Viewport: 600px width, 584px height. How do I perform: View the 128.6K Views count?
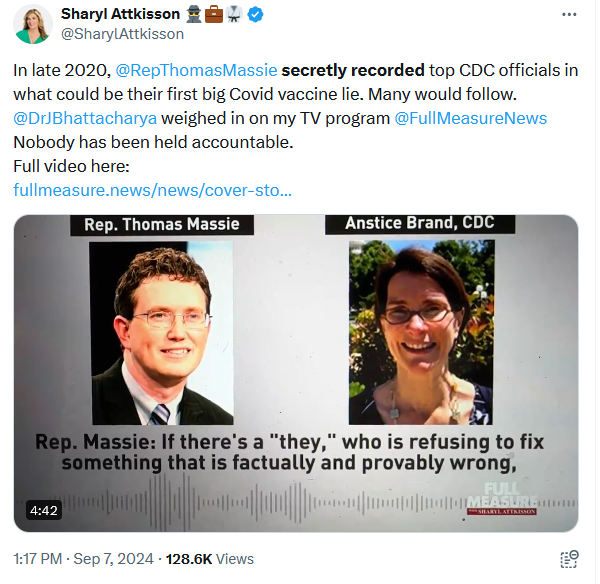[x=210, y=559]
